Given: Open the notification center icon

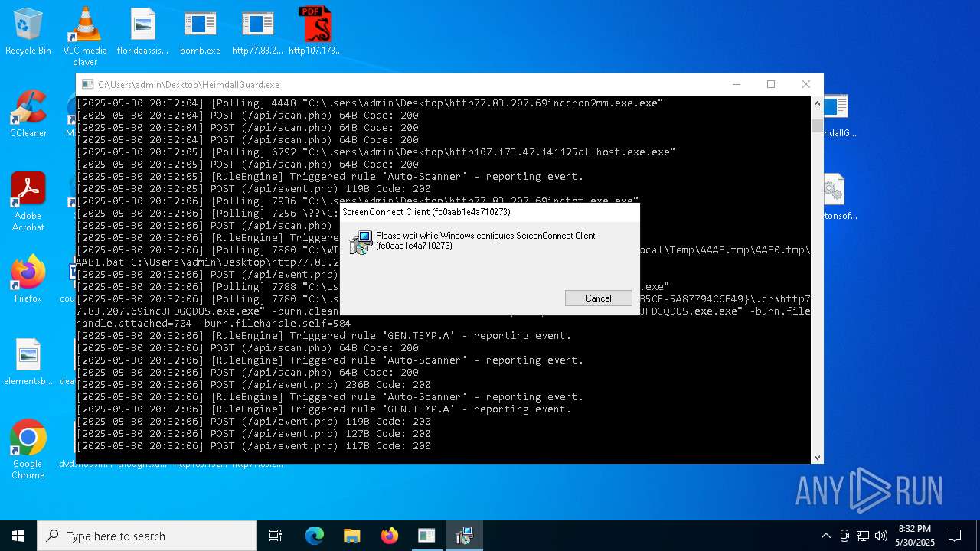Looking at the screenshot, I should tap(955, 536).
